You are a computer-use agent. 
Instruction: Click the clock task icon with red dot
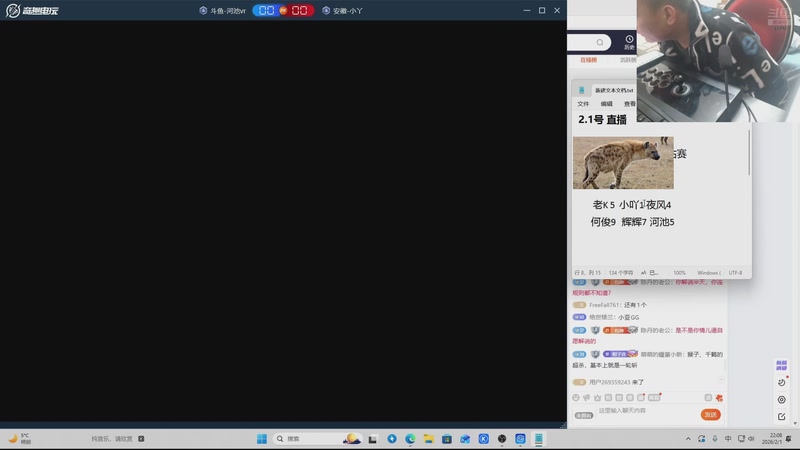(782, 382)
